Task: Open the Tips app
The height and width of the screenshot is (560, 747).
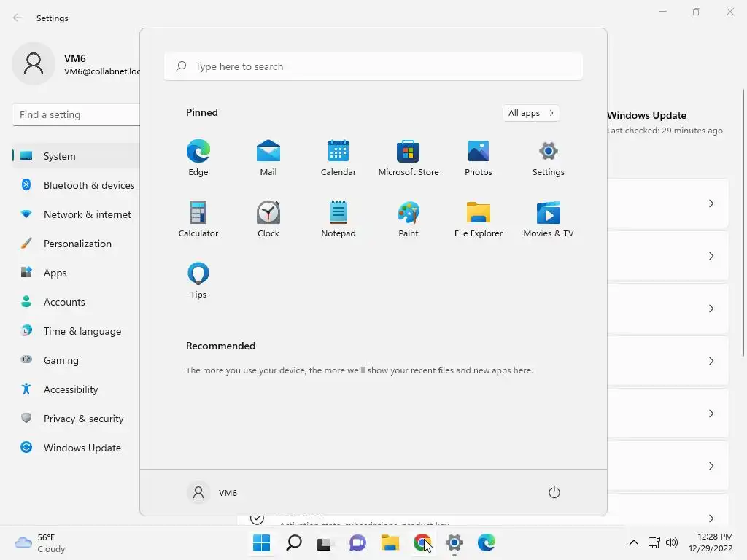Action: point(198,281)
